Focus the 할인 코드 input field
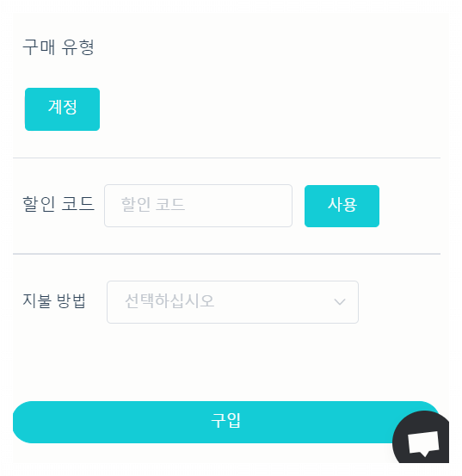This screenshot has width=462, height=476. coord(198,206)
